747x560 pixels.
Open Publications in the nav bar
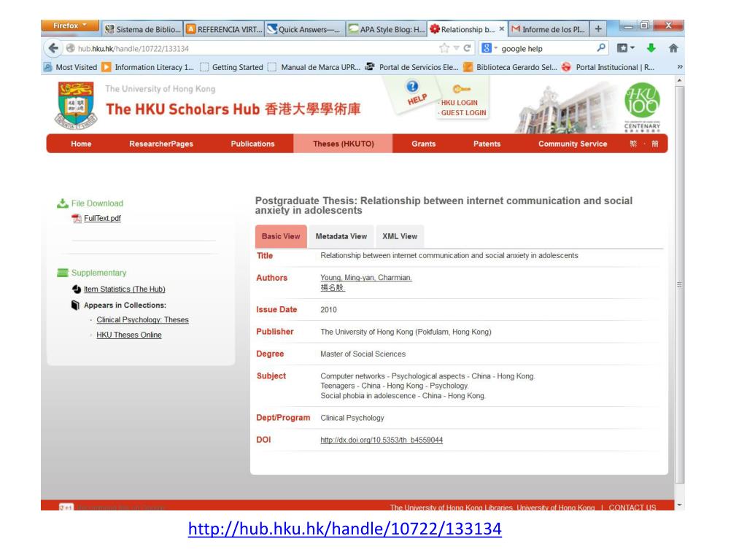tap(252, 144)
